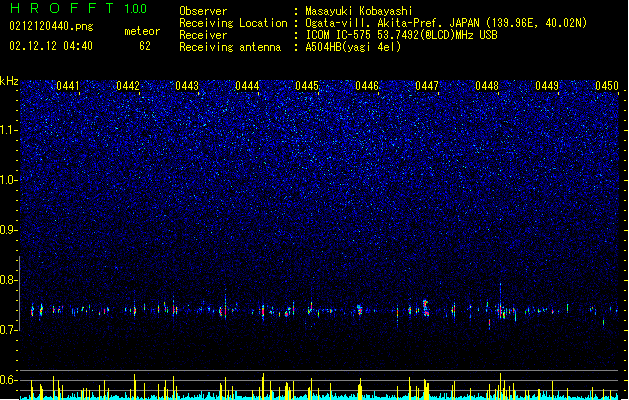The image size is (629, 400).
Task: Click the meteor echo cluster near 0446
Action: click(x=359, y=310)
